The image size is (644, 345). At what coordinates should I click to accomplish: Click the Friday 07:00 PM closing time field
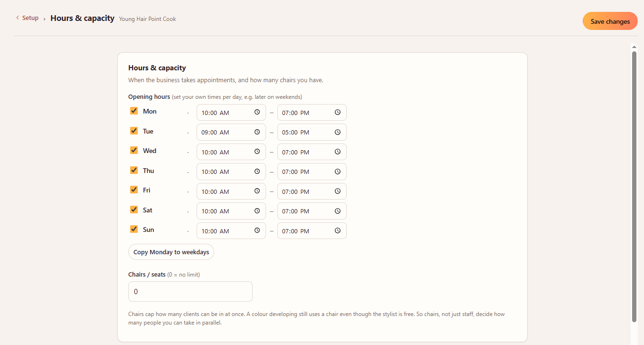[312, 192]
